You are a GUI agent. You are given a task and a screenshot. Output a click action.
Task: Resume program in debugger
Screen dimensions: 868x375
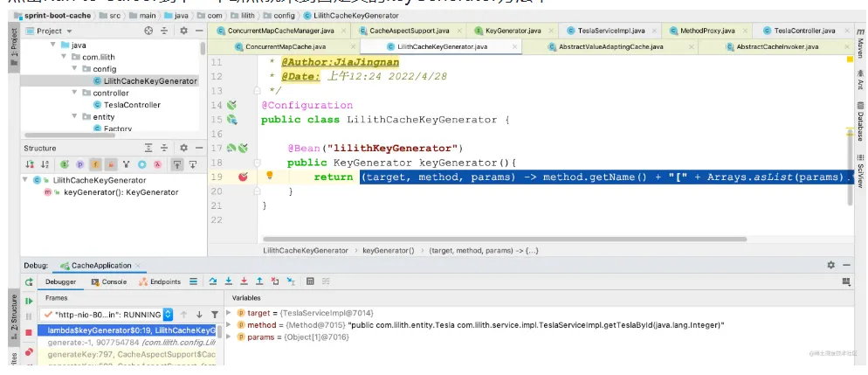29,301
